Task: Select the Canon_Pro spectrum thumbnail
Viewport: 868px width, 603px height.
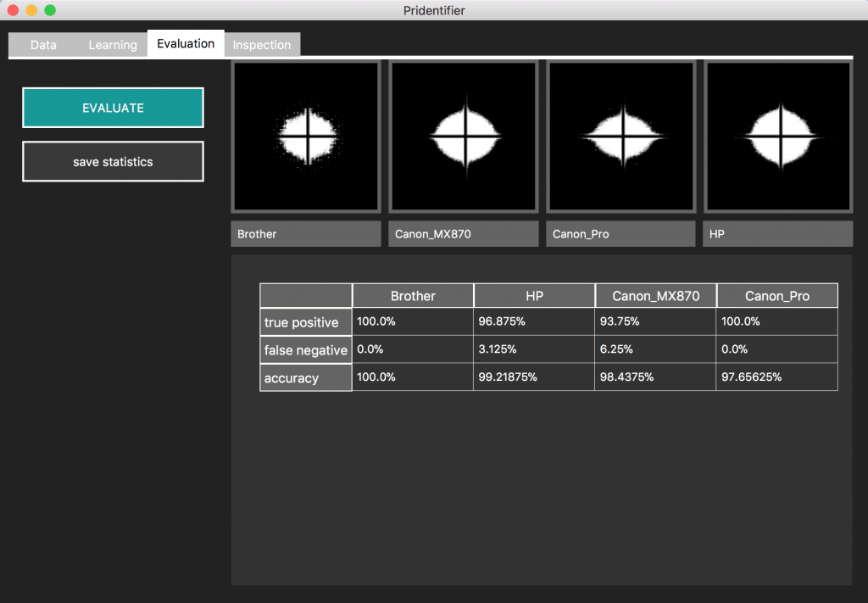Action: click(x=621, y=137)
